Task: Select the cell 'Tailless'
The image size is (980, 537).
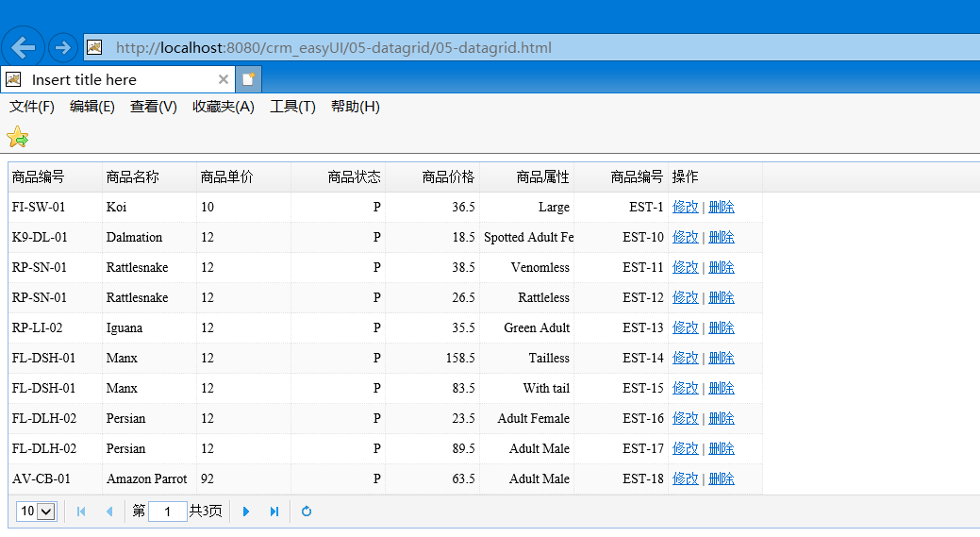Action: coord(527,358)
